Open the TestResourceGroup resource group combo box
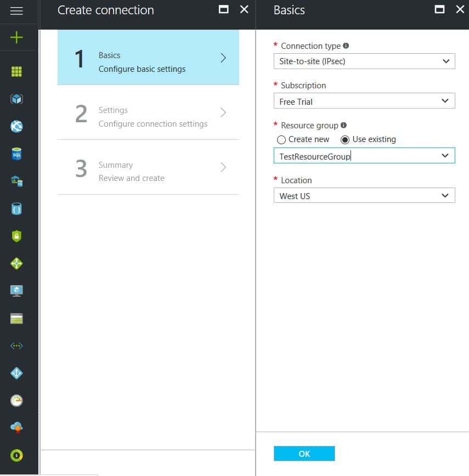This screenshot has height=476, width=469. [x=364, y=156]
